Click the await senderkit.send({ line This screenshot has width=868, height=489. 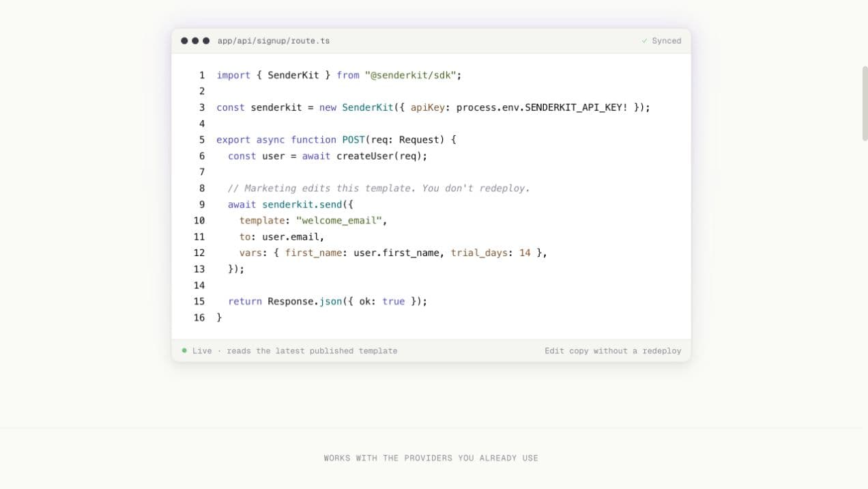[291, 204]
